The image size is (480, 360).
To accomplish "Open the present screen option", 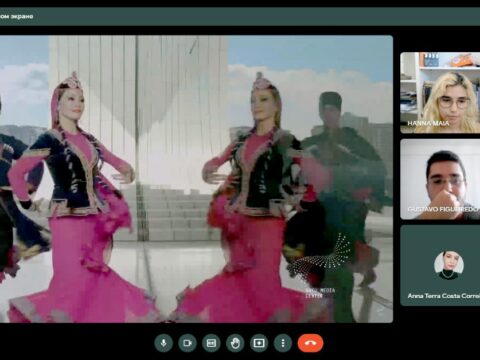I will pyautogui.click(x=259, y=343).
